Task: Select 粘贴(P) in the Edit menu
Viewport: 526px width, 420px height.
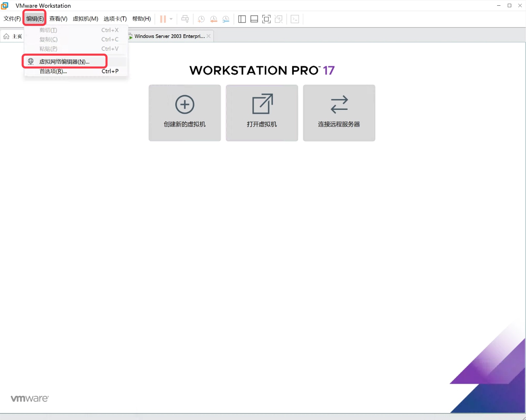Action: click(x=76, y=49)
